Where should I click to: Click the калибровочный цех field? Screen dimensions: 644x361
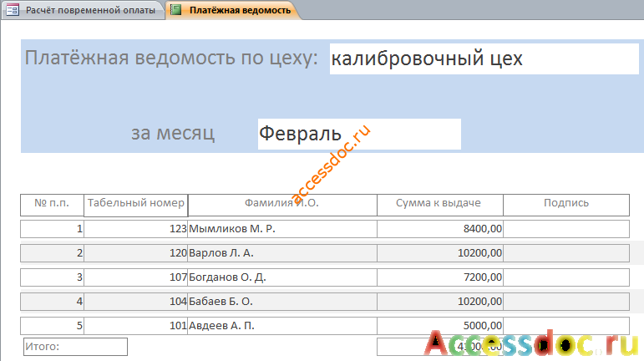484,58
